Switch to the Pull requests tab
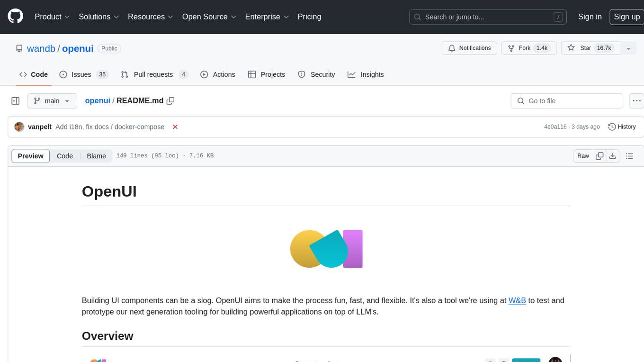The height and width of the screenshot is (362, 644). point(154,74)
